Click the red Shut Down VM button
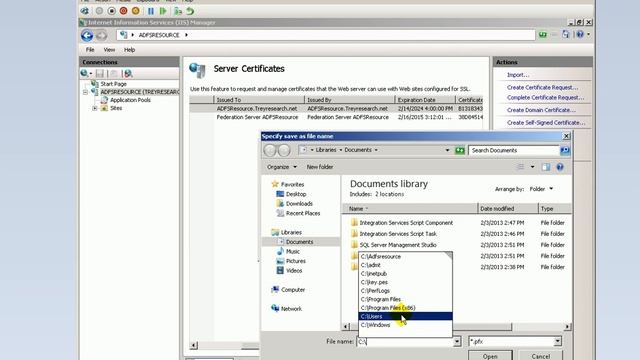Screen dimensions: 640x360 tap(124, 11)
